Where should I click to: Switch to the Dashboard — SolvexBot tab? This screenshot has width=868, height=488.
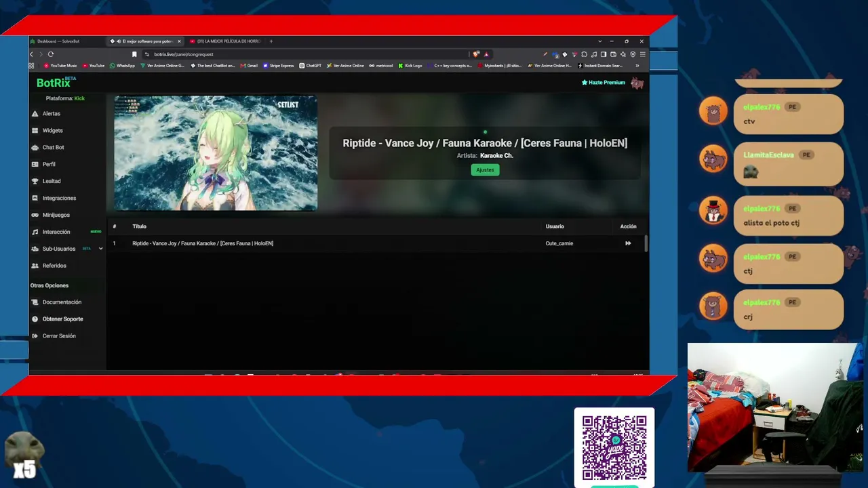click(58, 41)
